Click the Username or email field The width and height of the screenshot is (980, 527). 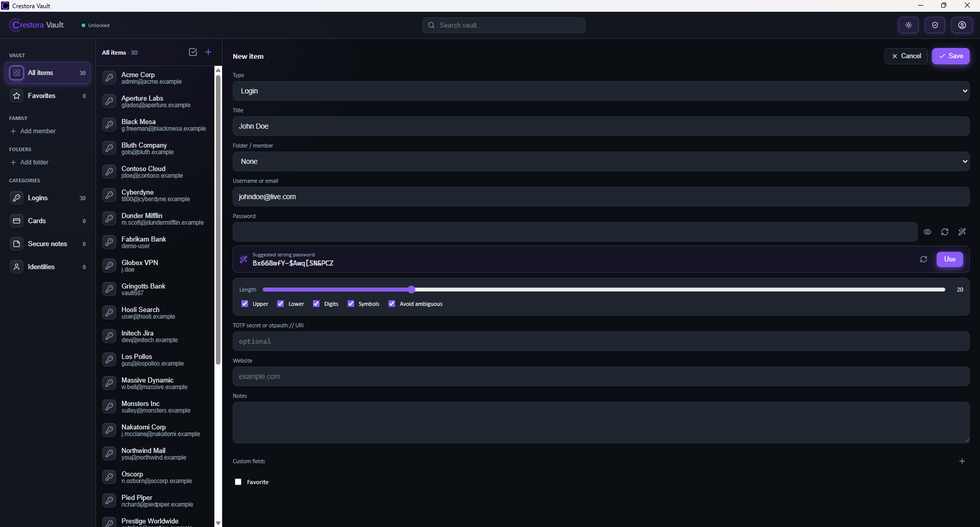601,197
